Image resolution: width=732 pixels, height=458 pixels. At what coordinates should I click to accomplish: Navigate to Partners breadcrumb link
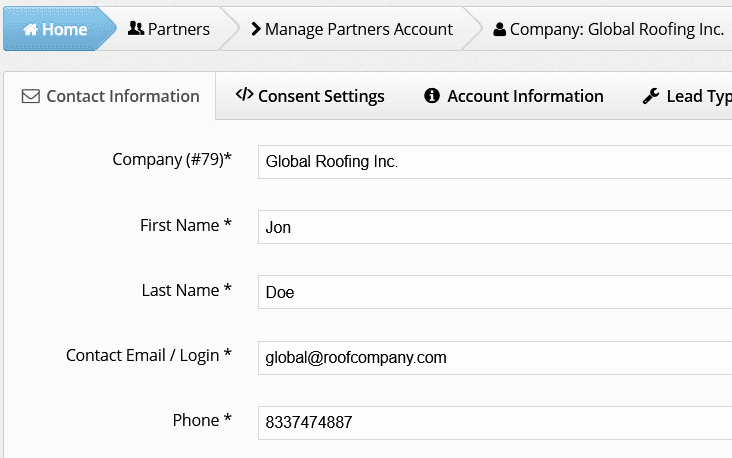[x=169, y=29]
